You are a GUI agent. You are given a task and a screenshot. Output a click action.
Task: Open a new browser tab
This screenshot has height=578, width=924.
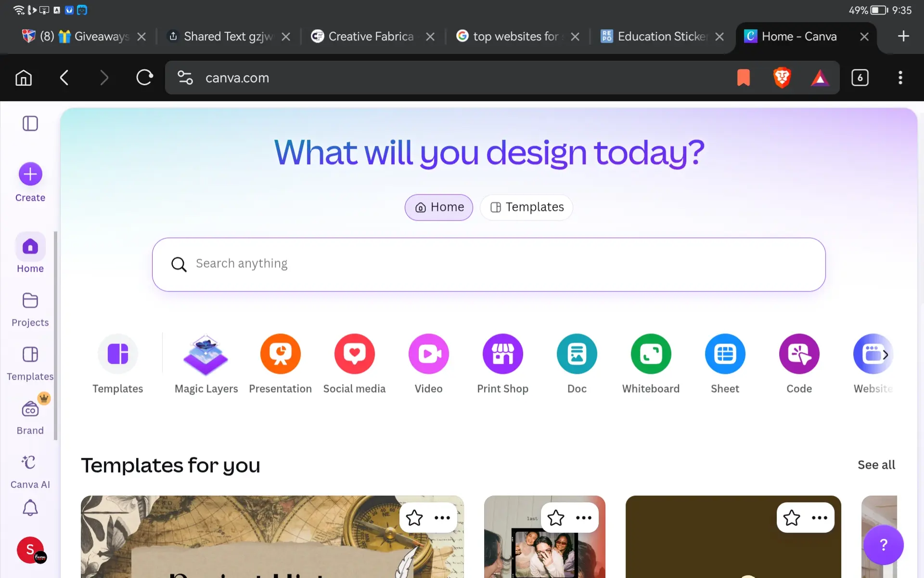(x=903, y=36)
